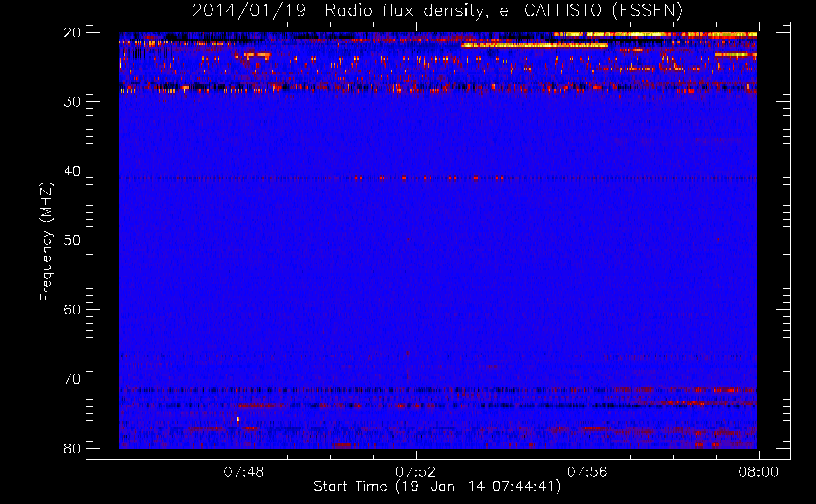Click the 07:52 time tick label
The height and width of the screenshot is (504, 816).
pyautogui.click(x=416, y=472)
